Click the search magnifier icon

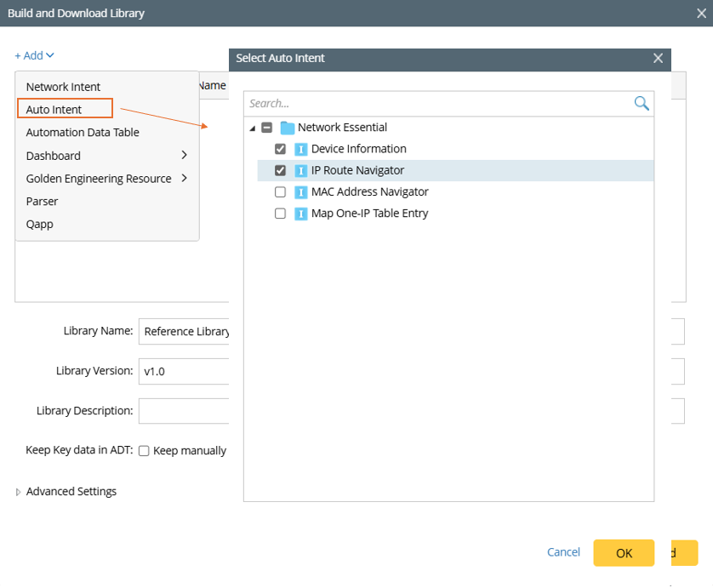click(x=642, y=103)
